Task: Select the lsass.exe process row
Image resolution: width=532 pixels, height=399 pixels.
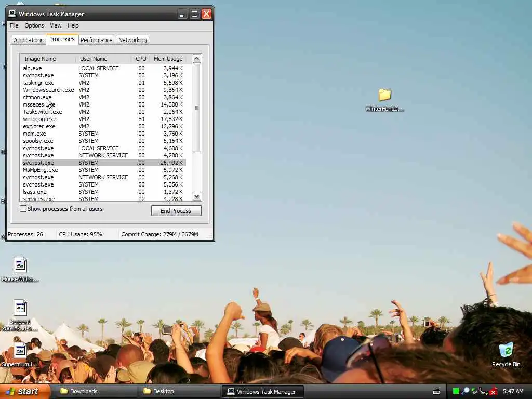Action: pyautogui.click(x=103, y=192)
